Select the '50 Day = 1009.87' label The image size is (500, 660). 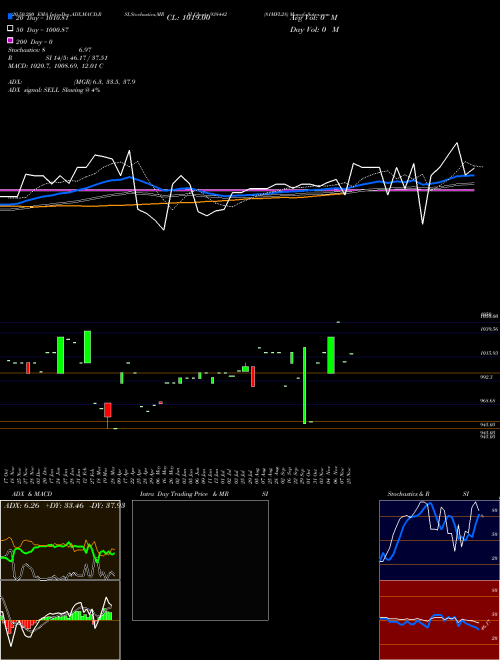(42, 30)
